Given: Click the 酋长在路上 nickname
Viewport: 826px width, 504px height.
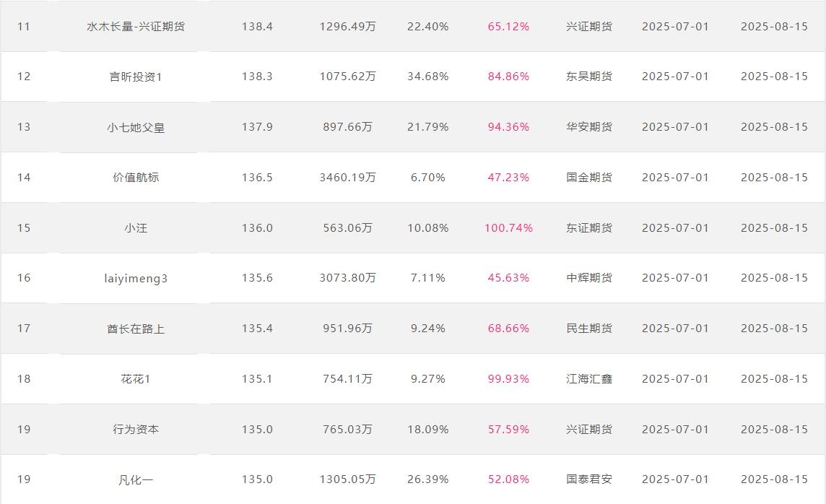Looking at the screenshot, I should tap(136, 329).
